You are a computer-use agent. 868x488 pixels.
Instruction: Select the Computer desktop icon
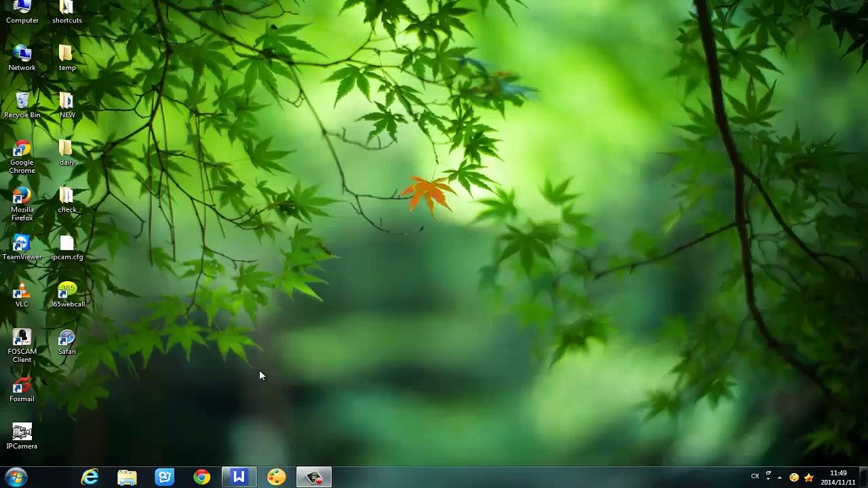[22, 12]
